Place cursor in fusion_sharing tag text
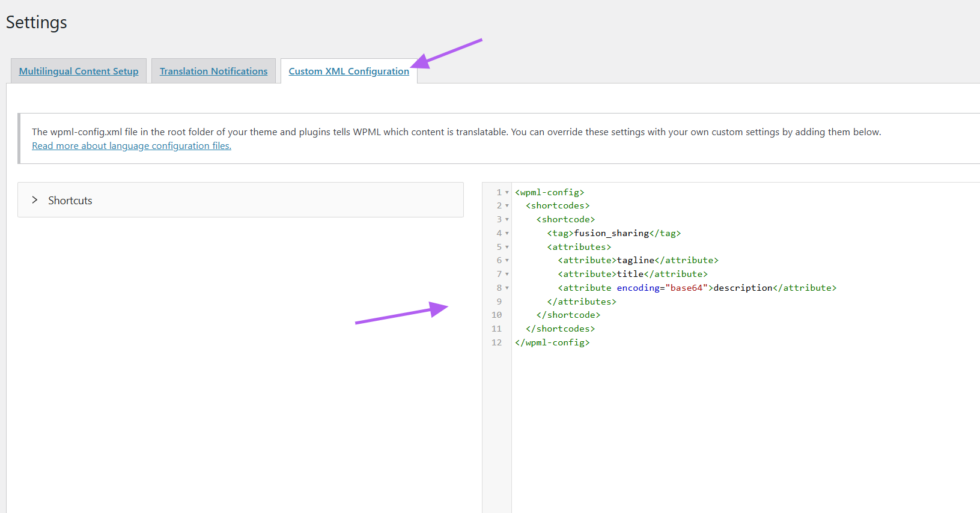980x513 pixels. [611, 233]
